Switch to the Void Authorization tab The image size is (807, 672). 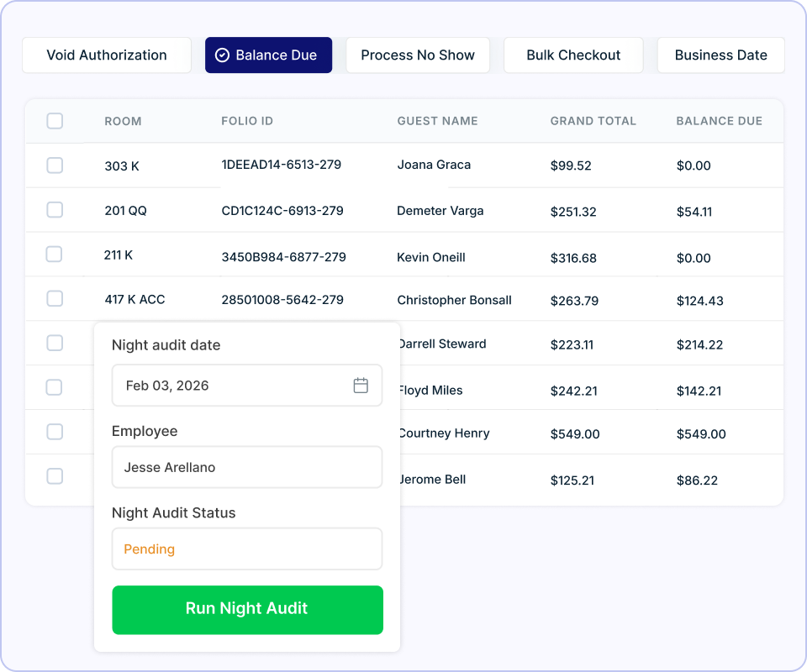[x=107, y=55]
